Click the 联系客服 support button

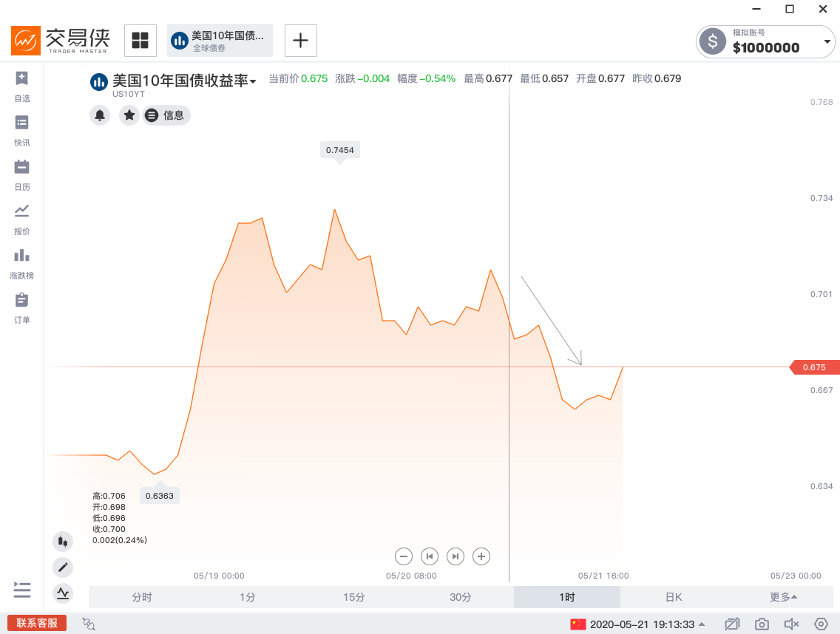coord(37,623)
